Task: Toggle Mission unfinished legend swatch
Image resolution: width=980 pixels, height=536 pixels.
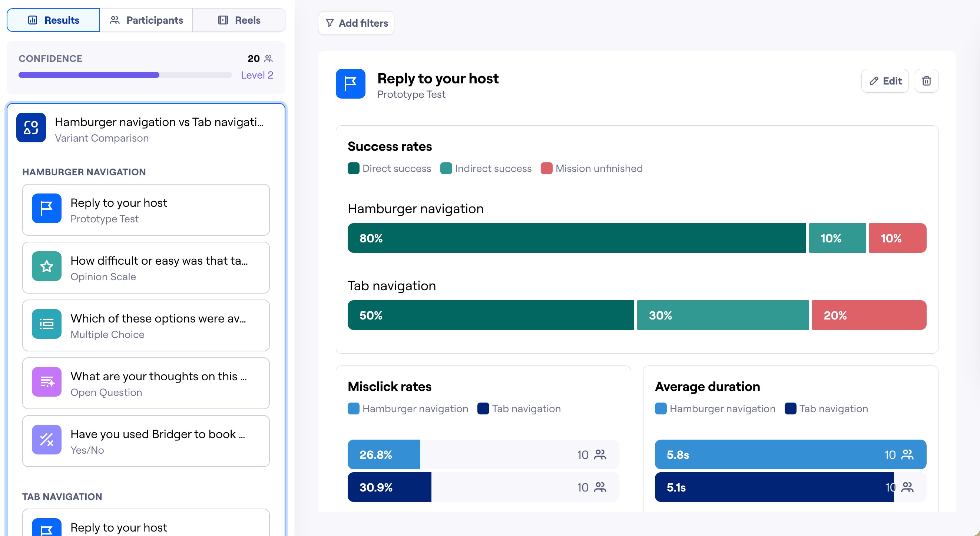Action: (546, 169)
